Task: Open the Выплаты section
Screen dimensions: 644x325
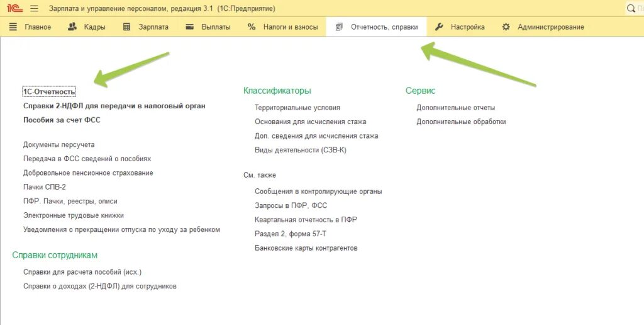Action: (216, 27)
